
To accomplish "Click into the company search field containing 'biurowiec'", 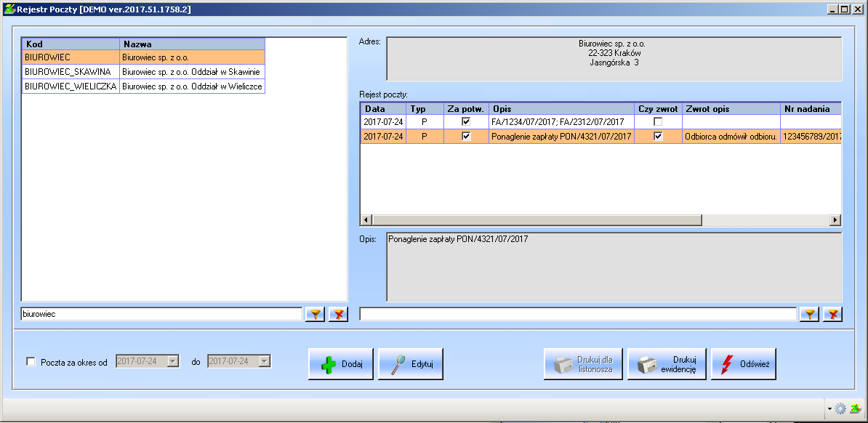I will (161, 314).
